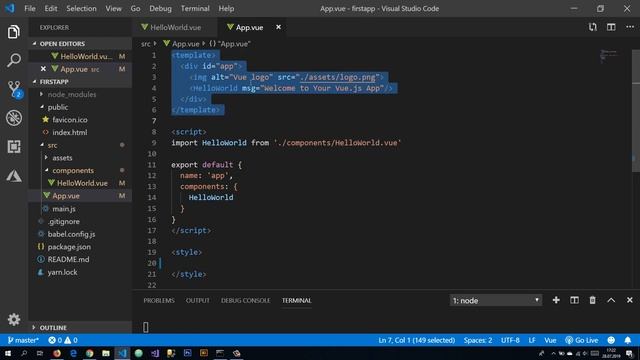The width and height of the screenshot is (640, 360).
Task: Click the editor minimap preview
Action: [609, 56]
